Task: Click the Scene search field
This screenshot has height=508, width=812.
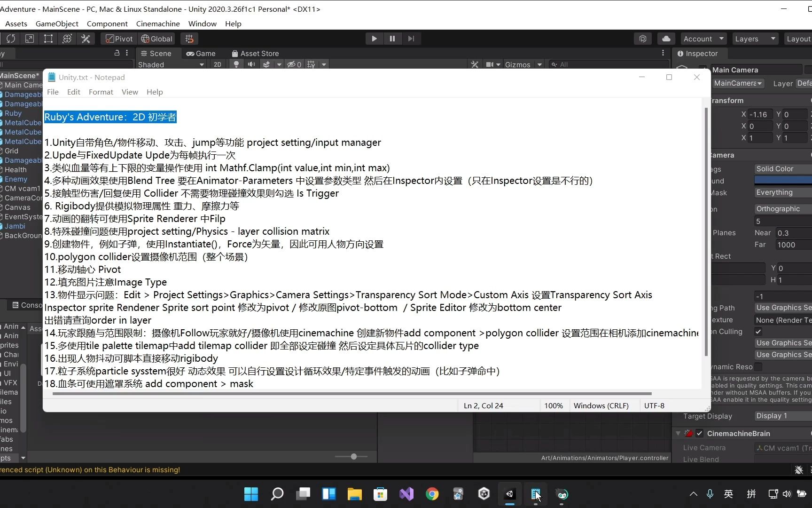Action: 608,64
